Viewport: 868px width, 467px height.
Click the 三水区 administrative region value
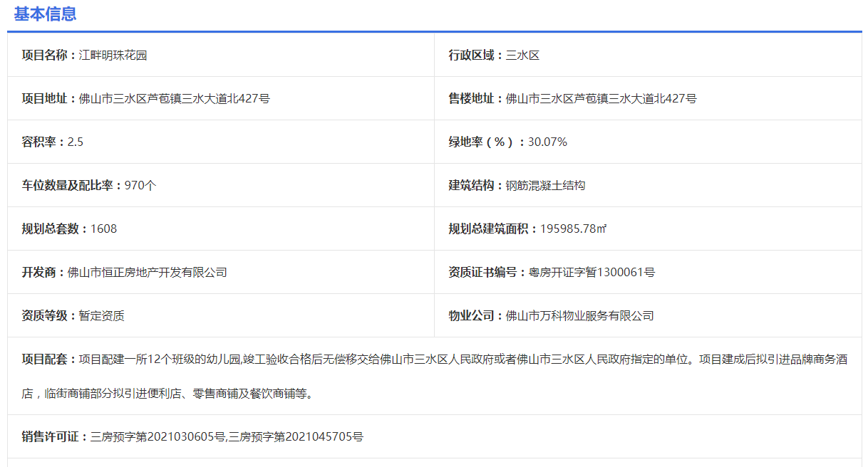point(522,55)
